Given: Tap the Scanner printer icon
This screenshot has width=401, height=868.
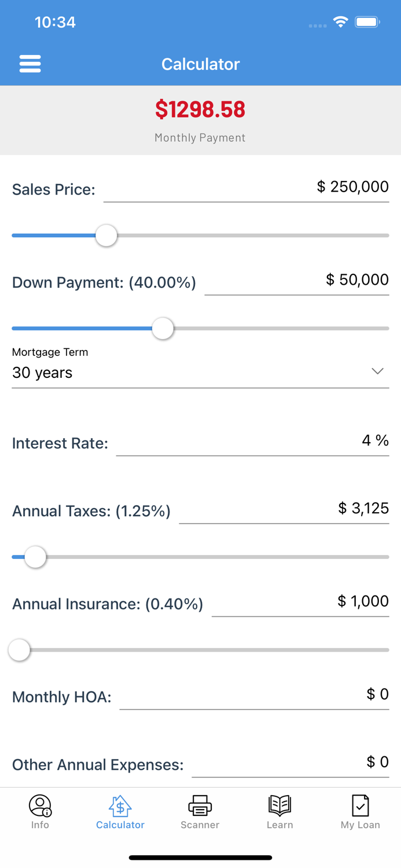Looking at the screenshot, I should [x=200, y=805].
